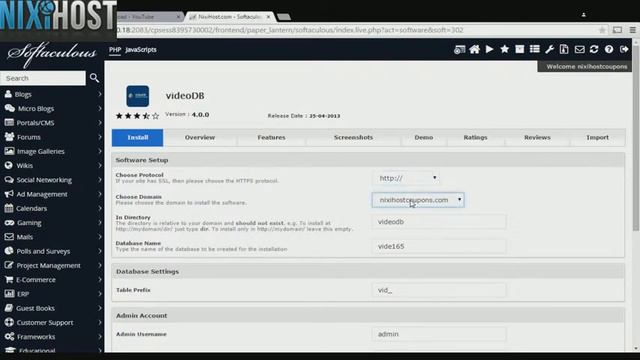Open the ratings star toolbar icon
640x360 pixels.
tap(504, 49)
